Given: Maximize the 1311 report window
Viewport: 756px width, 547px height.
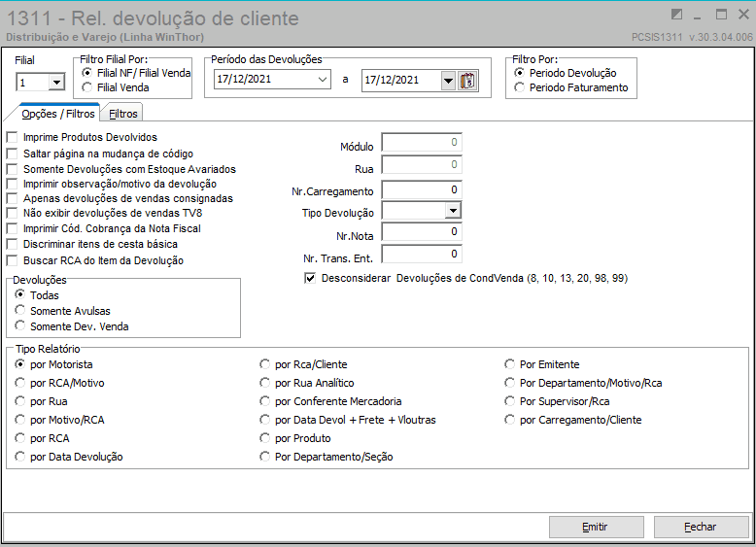Looking at the screenshot, I should [x=721, y=15].
